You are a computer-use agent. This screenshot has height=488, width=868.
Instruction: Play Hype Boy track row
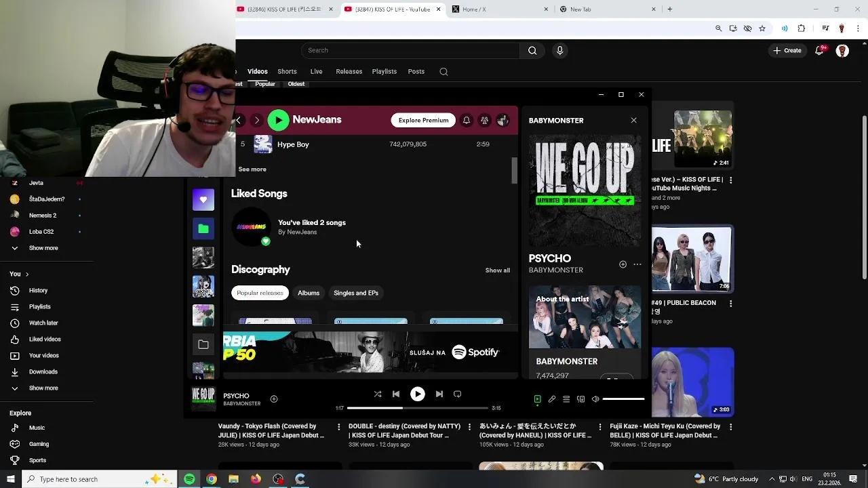[370, 144]
